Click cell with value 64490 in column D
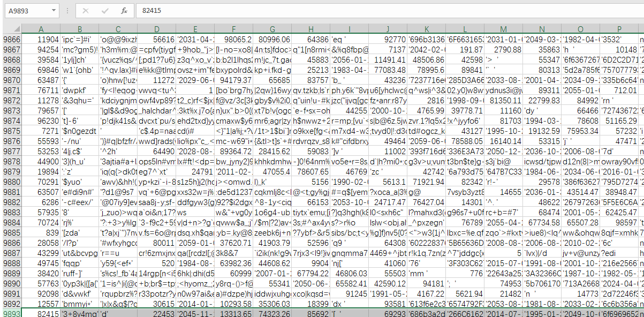The height and width of the screenshot is (317, 644). (x=156, y=150)
